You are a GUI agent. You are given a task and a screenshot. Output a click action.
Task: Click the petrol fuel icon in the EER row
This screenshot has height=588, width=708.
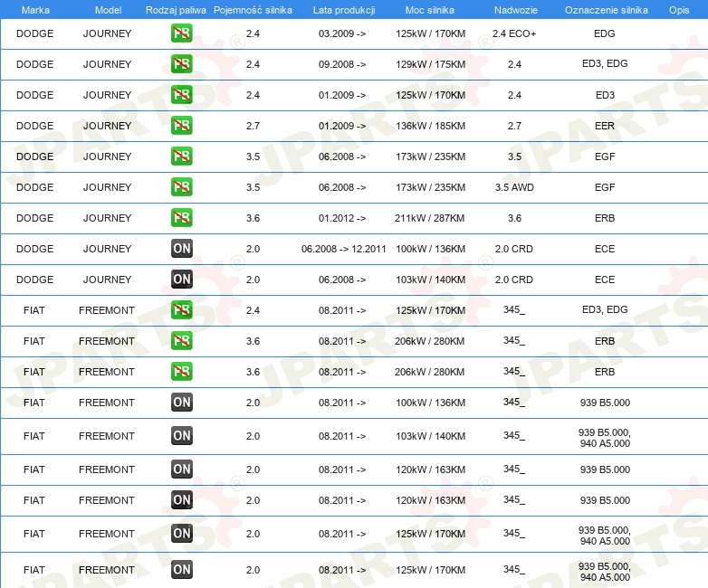point(181,125)
